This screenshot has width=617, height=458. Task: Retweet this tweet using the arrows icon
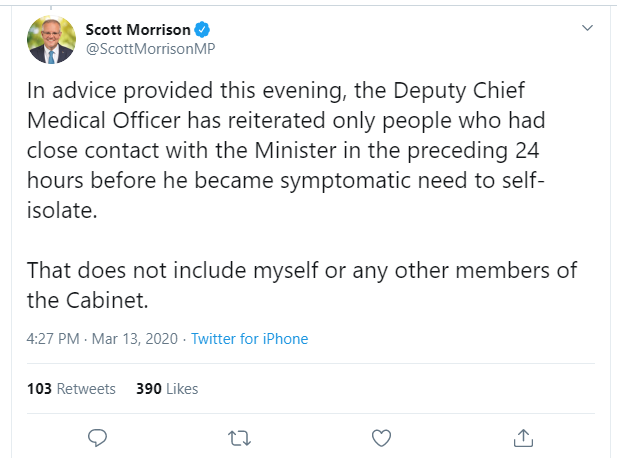coord(239,437)
